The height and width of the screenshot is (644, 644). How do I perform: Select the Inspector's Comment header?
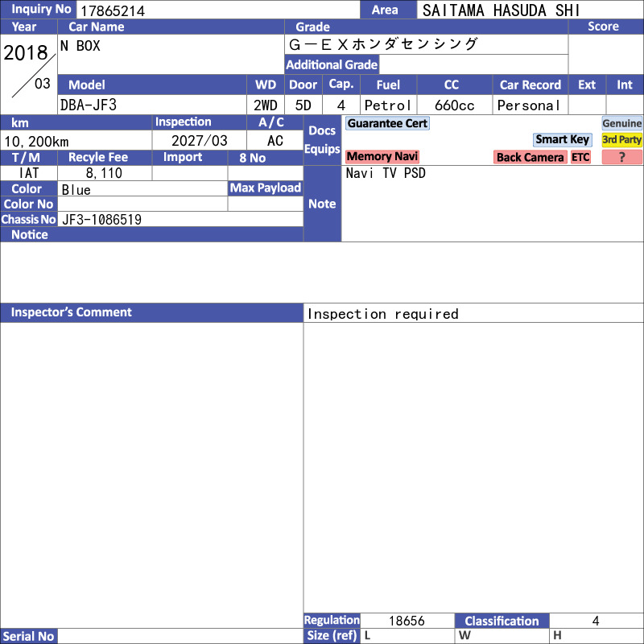(x=151, y=312)
